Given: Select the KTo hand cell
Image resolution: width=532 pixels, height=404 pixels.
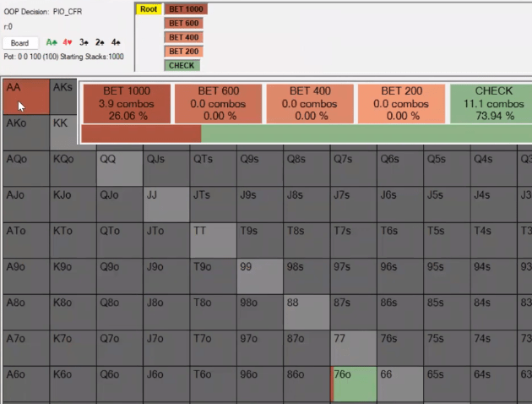Looking at the screenshot, I should point(73,241).
